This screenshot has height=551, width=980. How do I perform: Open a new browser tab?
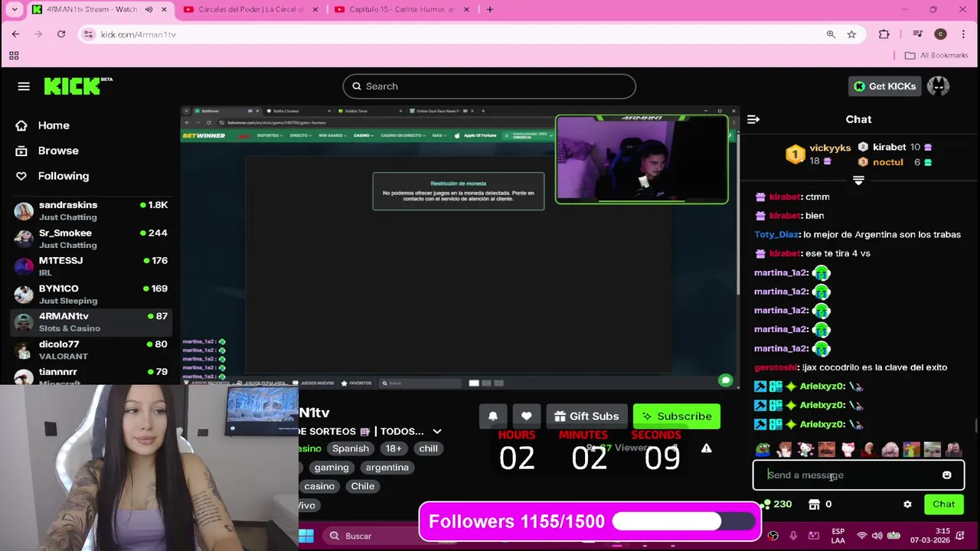[x=490, y=9]
